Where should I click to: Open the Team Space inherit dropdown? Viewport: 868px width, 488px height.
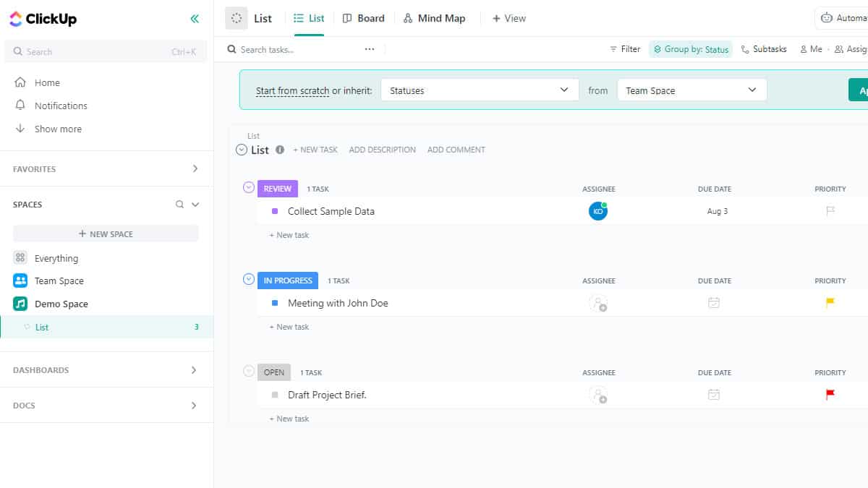pos(691,90)
